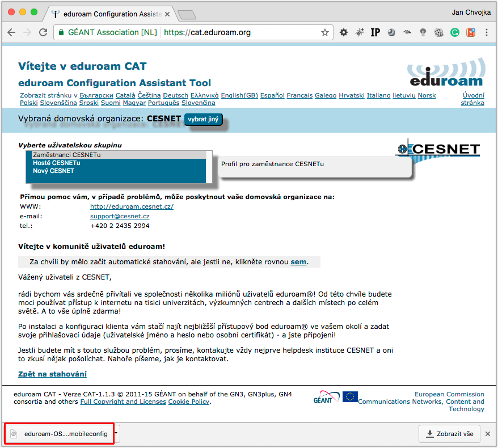
Task: Switch page language to Italiano
Action: click(378, 96)
